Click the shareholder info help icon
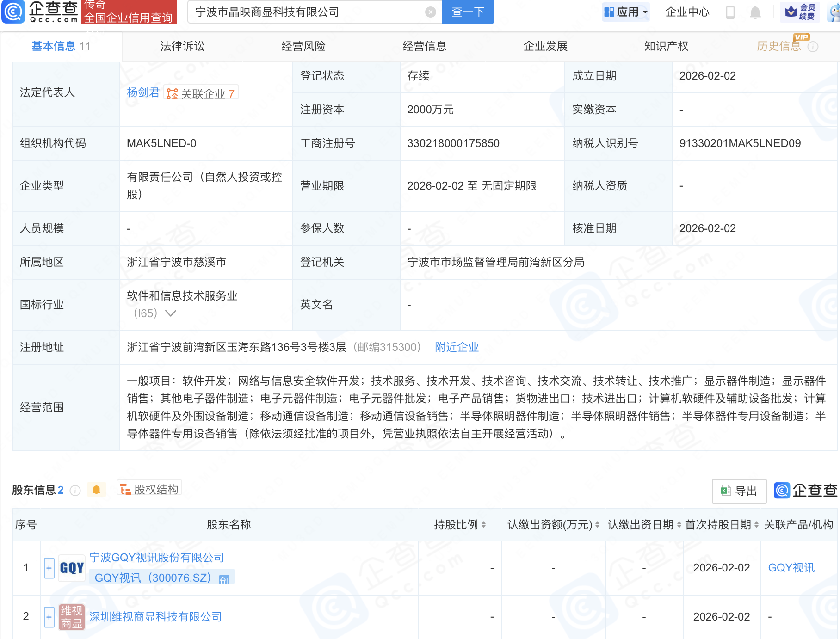The height and width of the screenshot is (639, 840). (75, 491)
